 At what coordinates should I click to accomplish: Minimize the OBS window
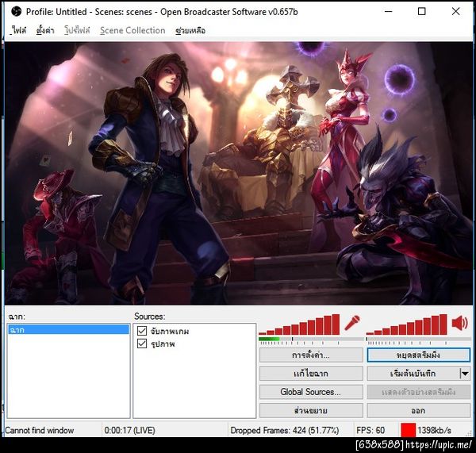(x=388, y=12)
